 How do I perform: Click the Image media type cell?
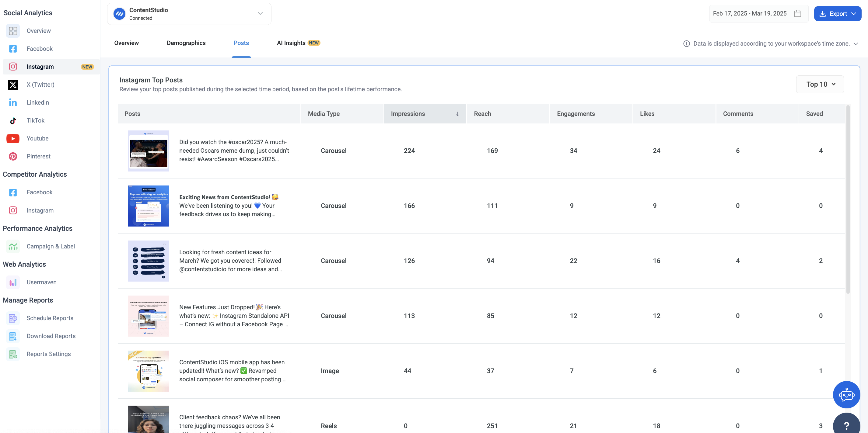coord(330,371)
